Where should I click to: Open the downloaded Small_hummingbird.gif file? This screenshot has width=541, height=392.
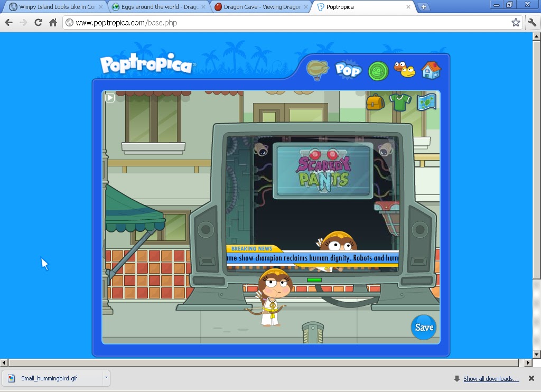(x=52, y=378)
